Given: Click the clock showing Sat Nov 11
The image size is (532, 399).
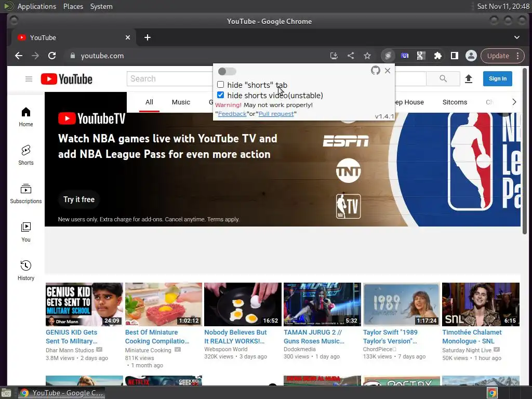Looking at the screenshot, I should [x=503, y=6].
